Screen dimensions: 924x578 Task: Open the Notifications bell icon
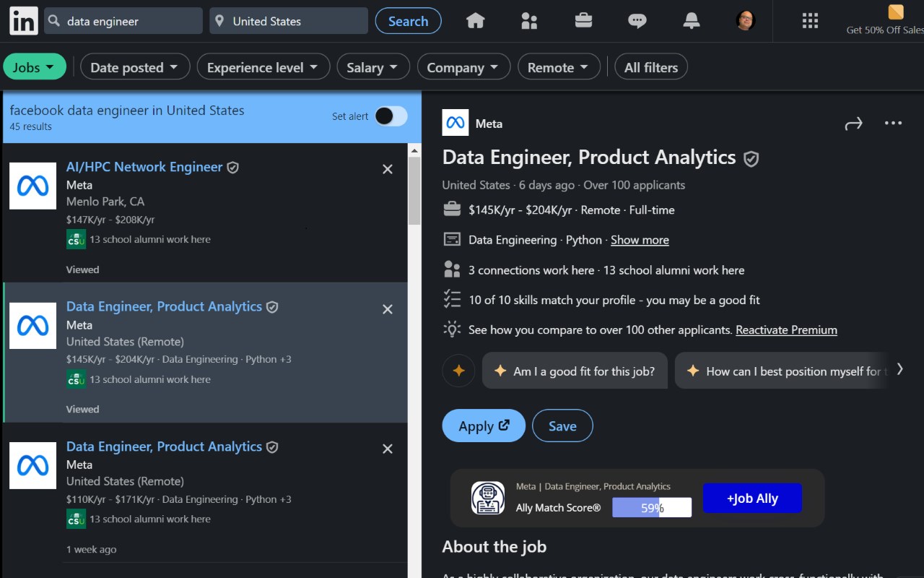(692, 21)
